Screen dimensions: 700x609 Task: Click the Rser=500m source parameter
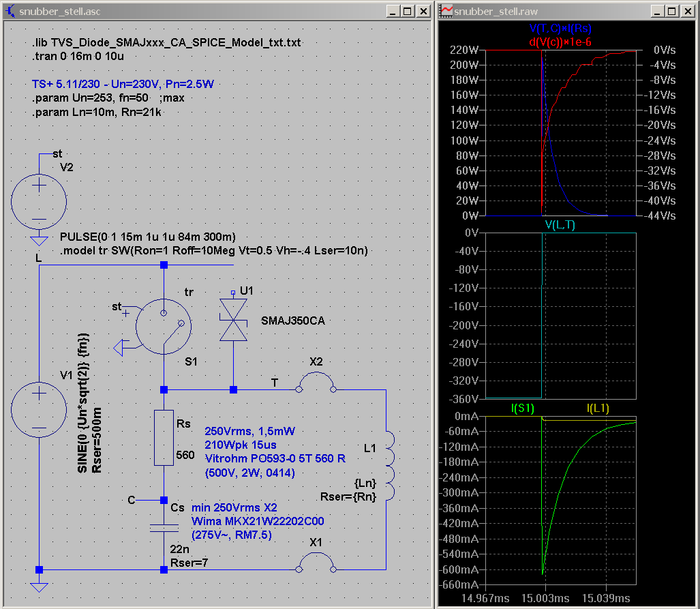[96, 440]
